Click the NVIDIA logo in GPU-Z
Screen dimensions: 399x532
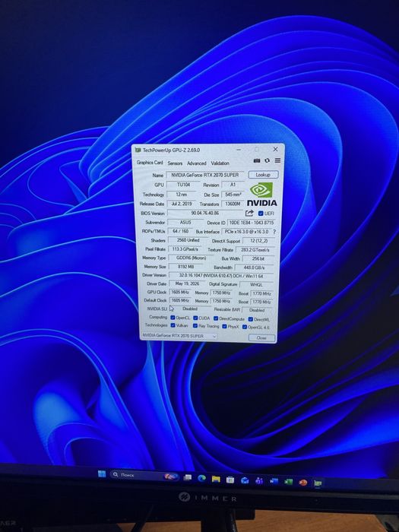[261, 194]
